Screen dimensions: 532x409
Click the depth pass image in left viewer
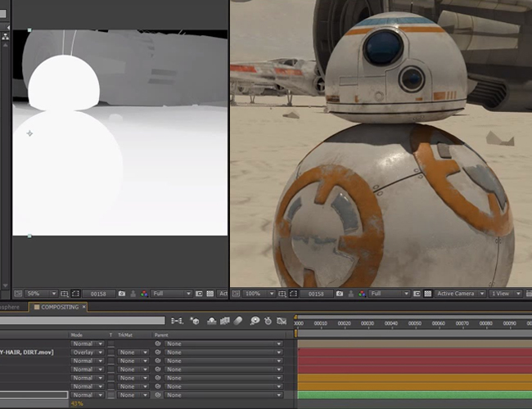click(120, 133)
